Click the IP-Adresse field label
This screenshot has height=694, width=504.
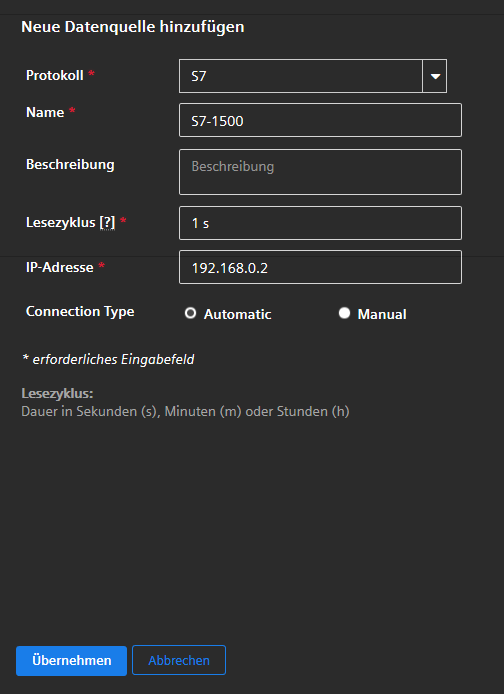[60, 267]
